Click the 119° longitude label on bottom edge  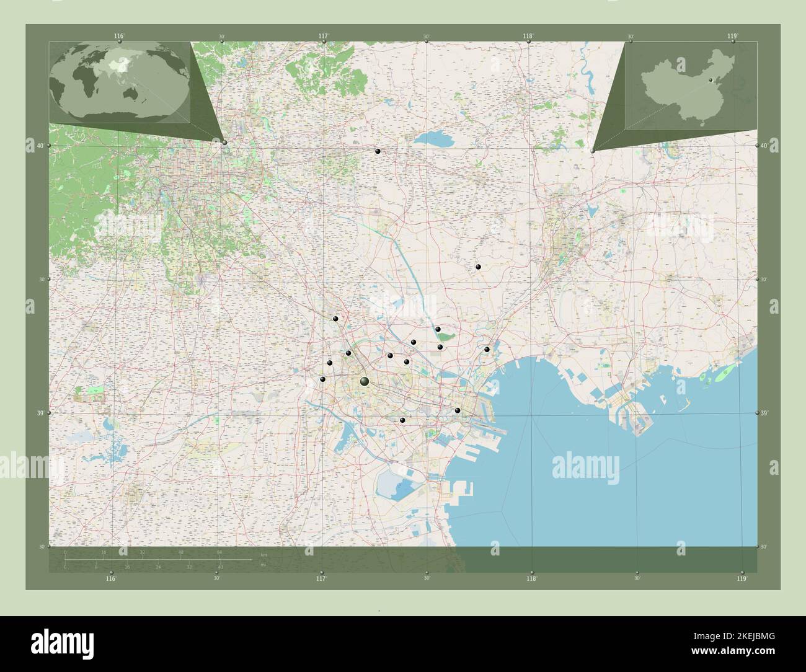click(x=742, y=578)
